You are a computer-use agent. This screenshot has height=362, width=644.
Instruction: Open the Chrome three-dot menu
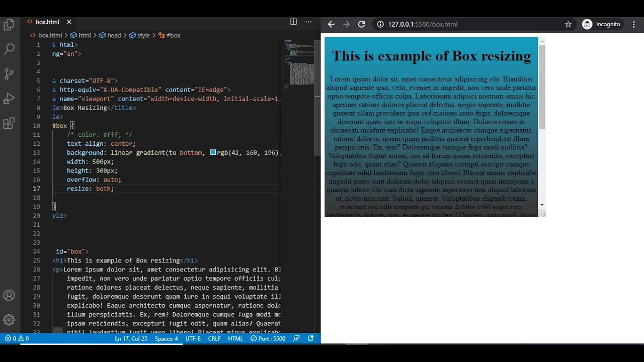pos(634,24)
